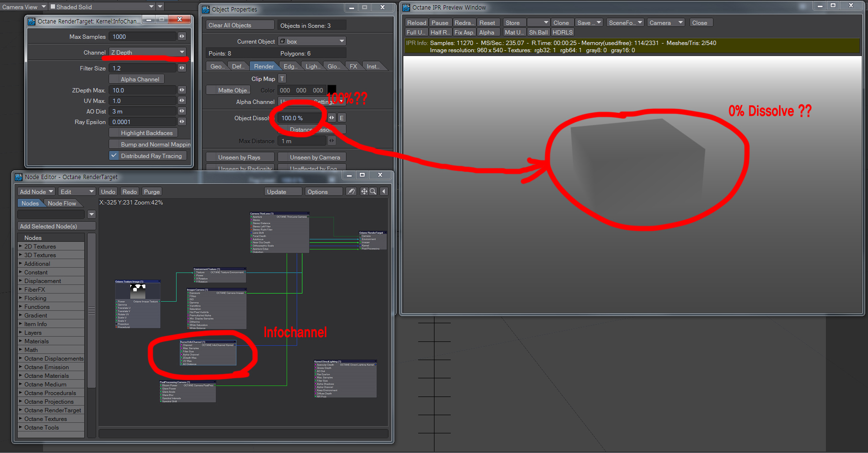Click the HDRLS button in IPR window
The width and height of the screenshot is (868, 453).
(562, 32)
